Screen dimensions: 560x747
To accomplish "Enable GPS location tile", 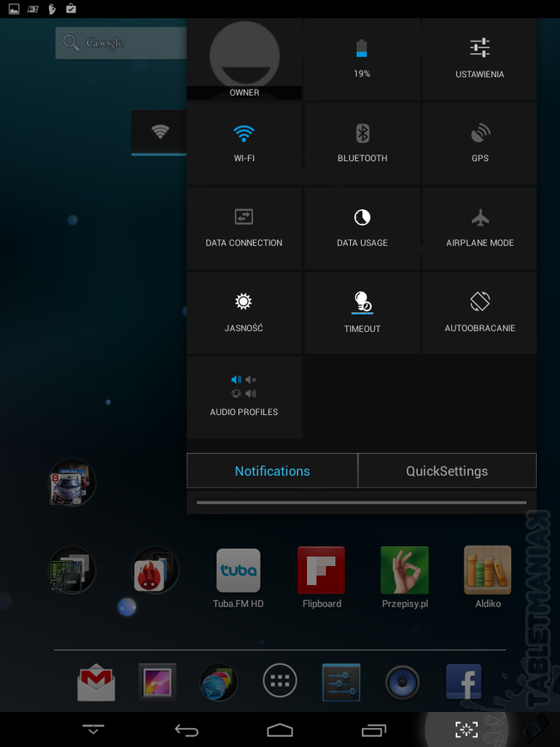I will click(480, 144).
